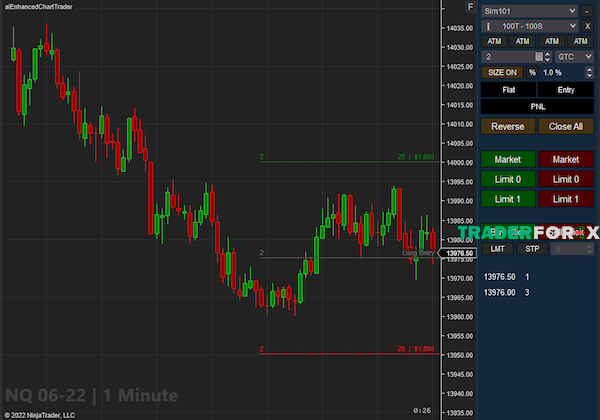Click the 13935.00 price axis label
Viewport: 600px width, 420px height.
pyautogui.click(x=460, y=413)
